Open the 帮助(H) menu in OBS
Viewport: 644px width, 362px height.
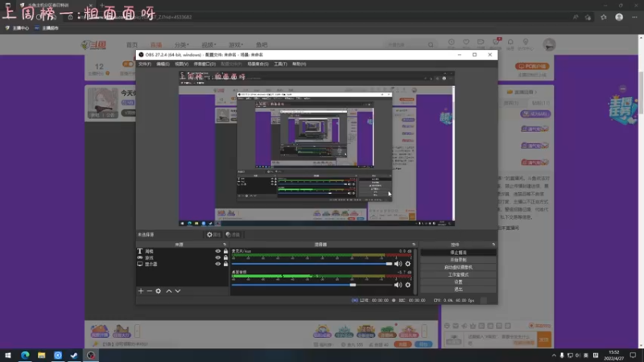click(299, 64)
